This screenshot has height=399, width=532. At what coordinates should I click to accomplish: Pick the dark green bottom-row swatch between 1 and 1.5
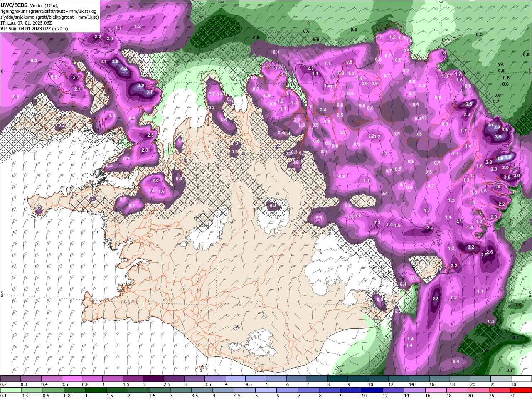pyautogui.click(x=95, y=390)
